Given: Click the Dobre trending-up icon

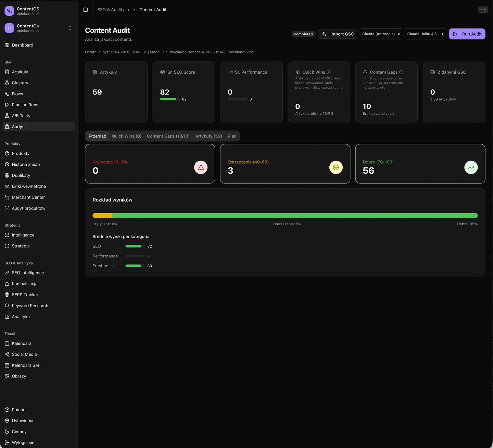Looking at the screenshot, I should (x=471, y=167).
